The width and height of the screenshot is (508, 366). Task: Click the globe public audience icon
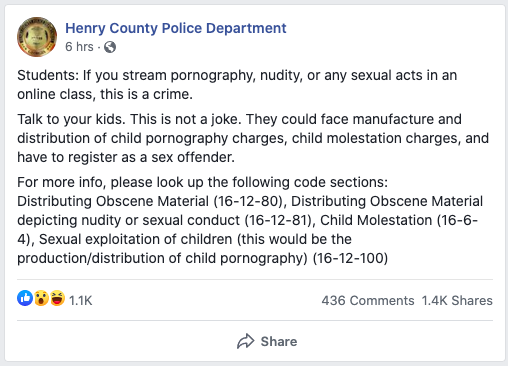click(x=110, y=47)
